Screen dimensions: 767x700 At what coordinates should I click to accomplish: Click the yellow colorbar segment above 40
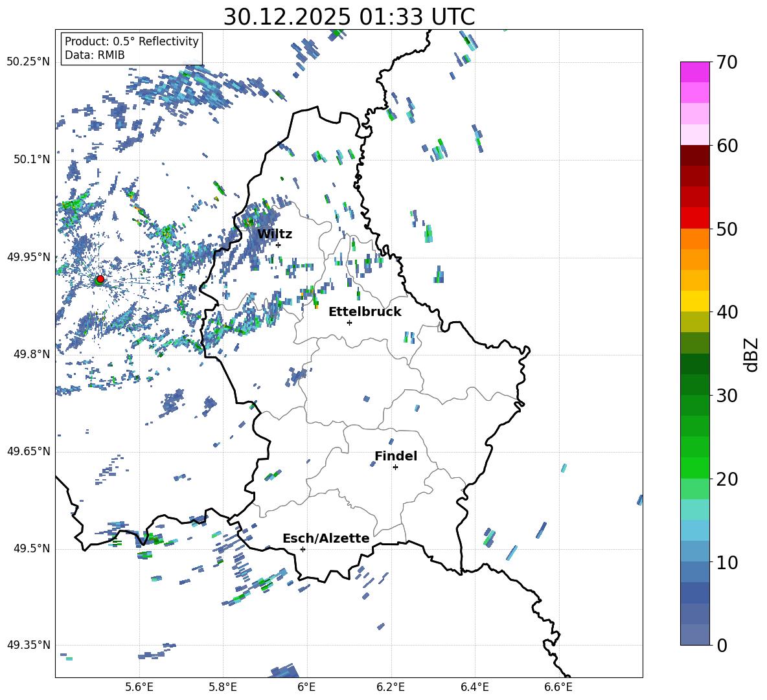(695, 301)
